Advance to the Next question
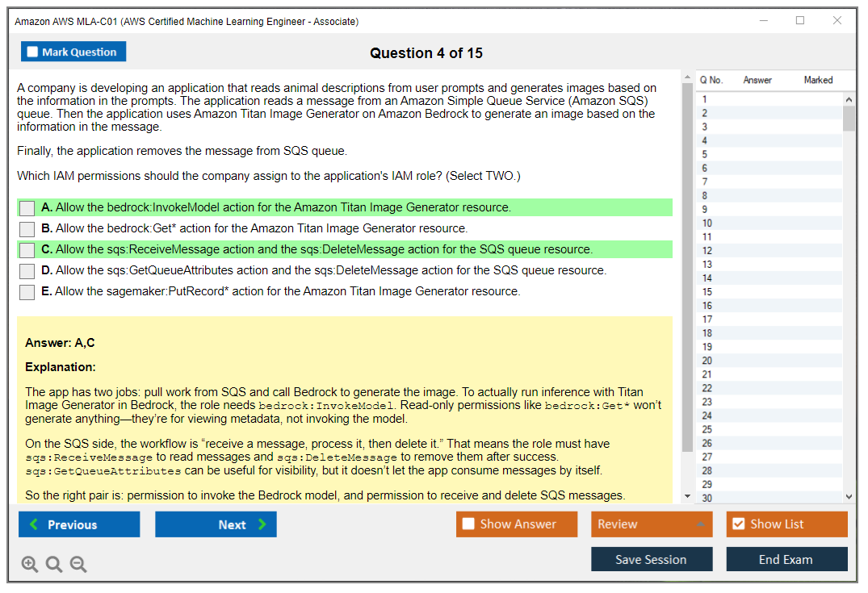868x593 pixels. pos(216,524)
